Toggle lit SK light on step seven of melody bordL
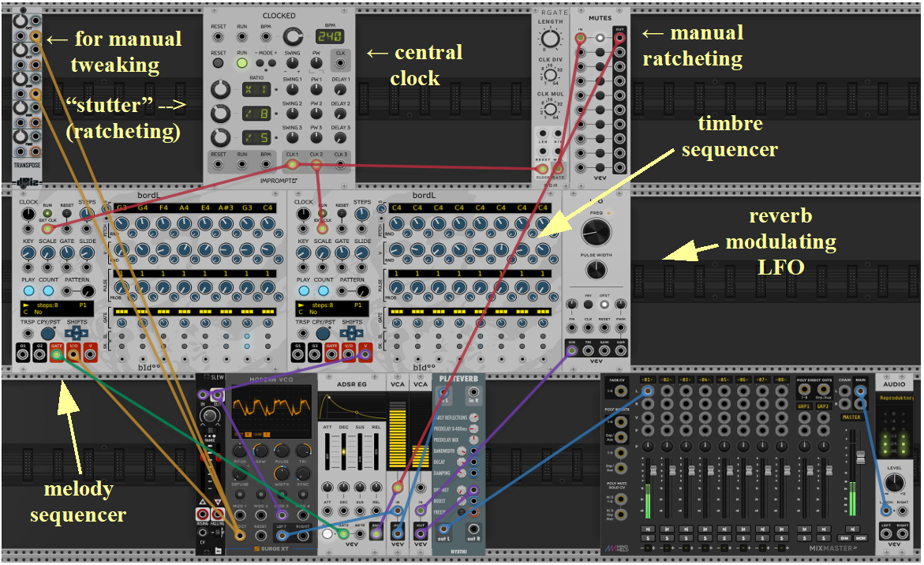Viewport: 924px width, 565px height. [247, 346]
